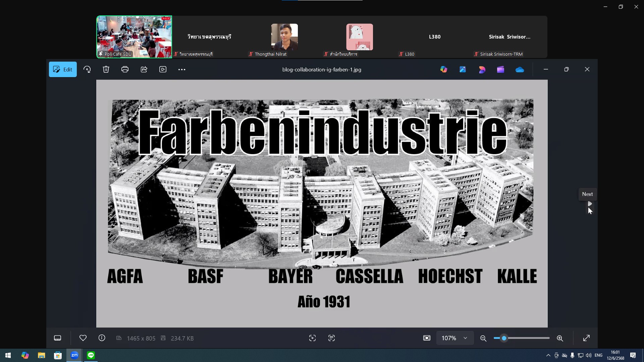Adjust the zoom slider handle

(504, 338)
